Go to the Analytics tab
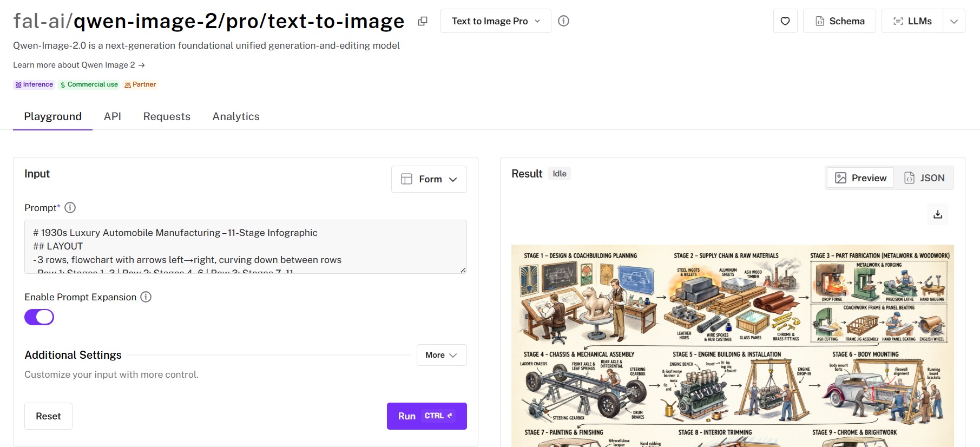The image size is (980, 447). (x=236, y=116)
